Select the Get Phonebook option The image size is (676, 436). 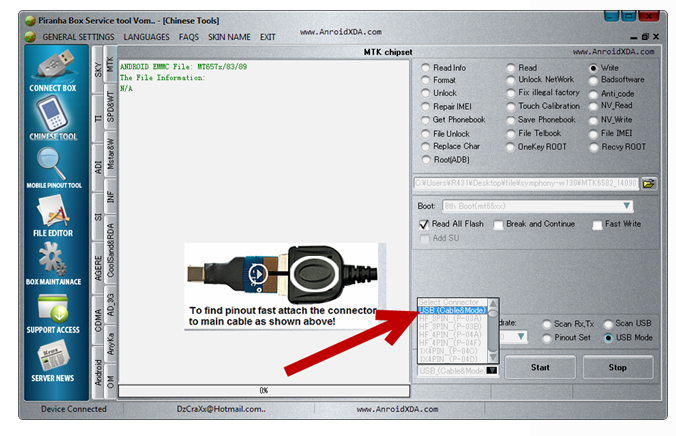point(426,120)
